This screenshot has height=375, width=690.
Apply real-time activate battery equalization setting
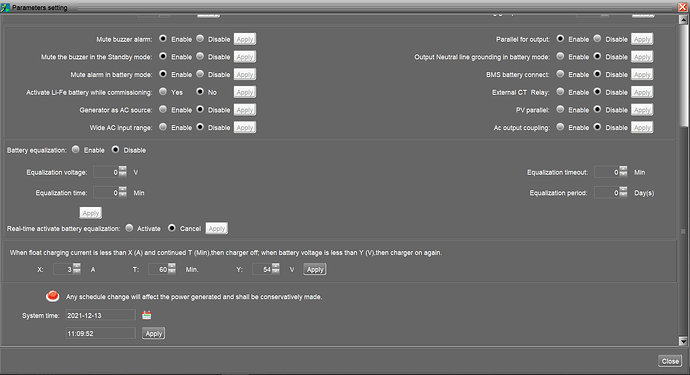(217, 228)
